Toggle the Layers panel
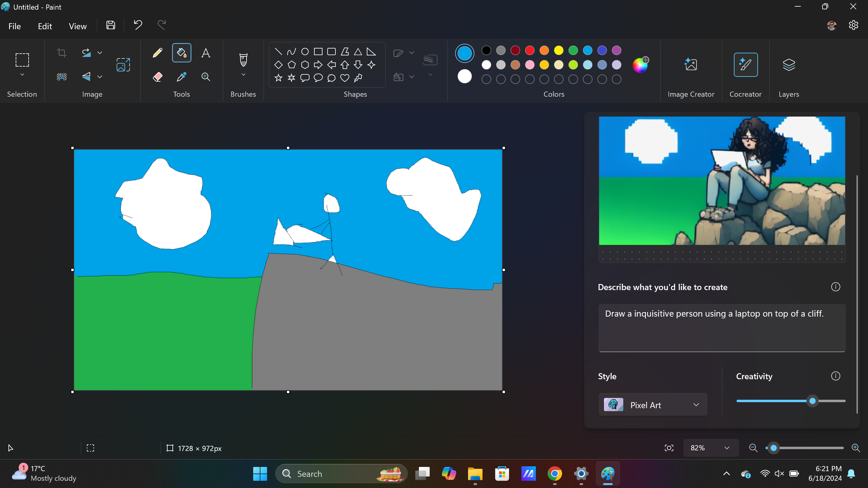This screenshot has height=488, width=868. [x=788, y=65]
